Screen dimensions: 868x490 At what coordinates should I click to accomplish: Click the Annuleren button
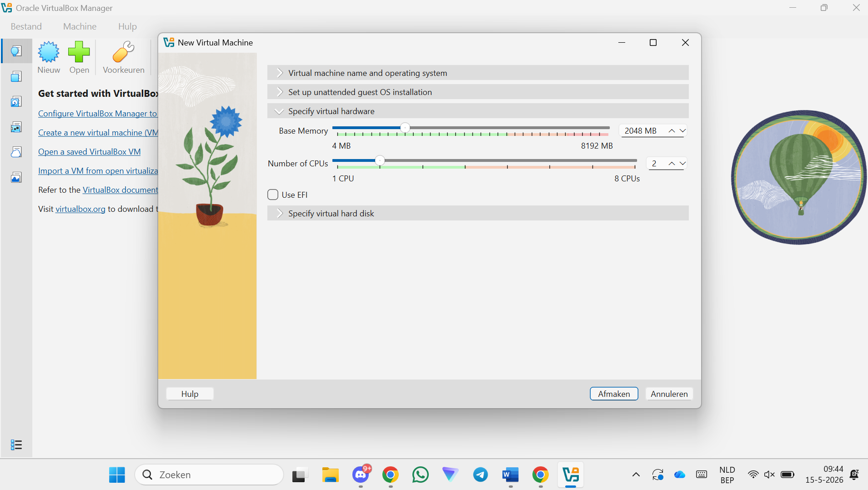click(x=669, y=394)
